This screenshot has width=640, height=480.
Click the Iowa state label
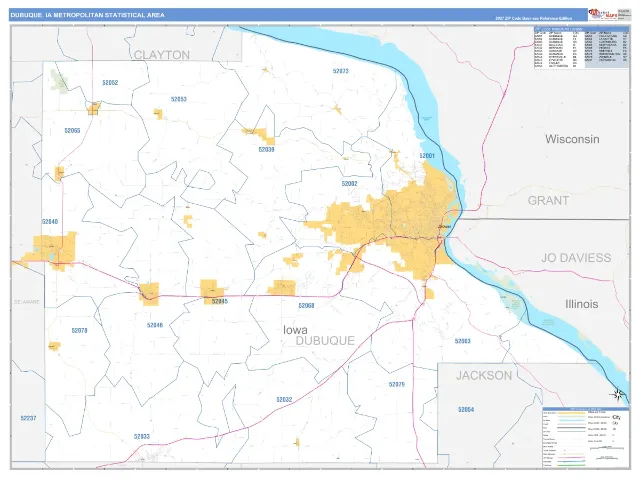pos(296,330)
